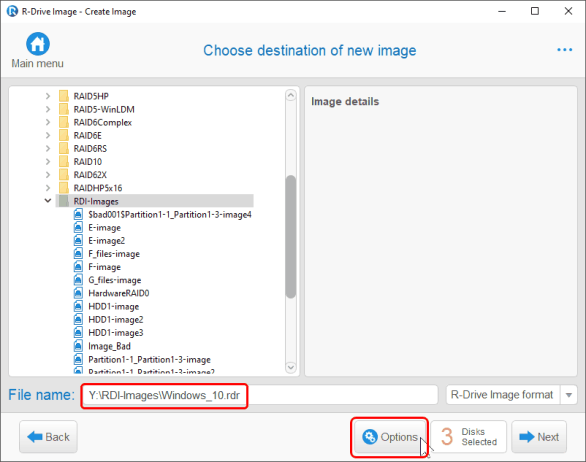Screen dimensions: 586x462
Task: Click the HardwareRAID0 file icon
Action: [x=78, y=293]
